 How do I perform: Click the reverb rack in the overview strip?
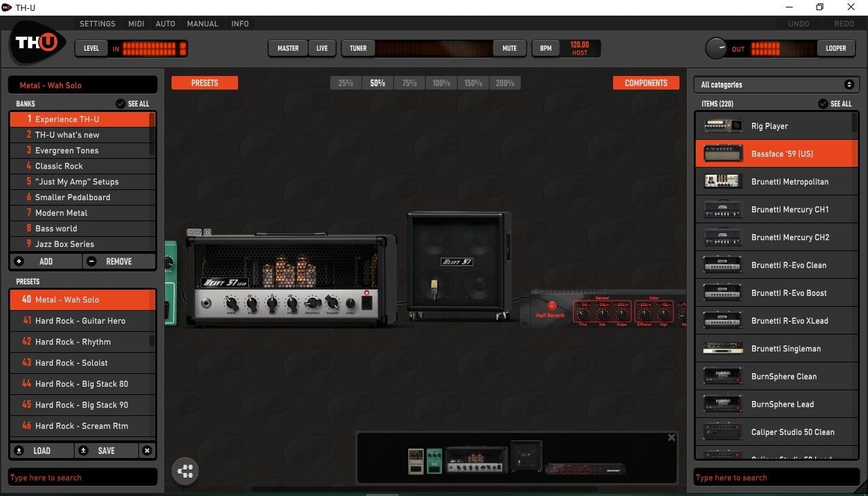click(584, 469)
